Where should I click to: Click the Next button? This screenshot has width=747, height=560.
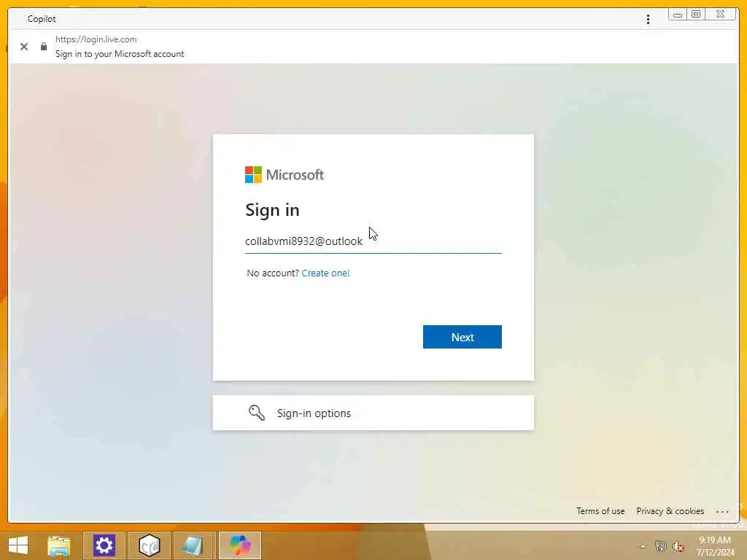click(462, 337)
